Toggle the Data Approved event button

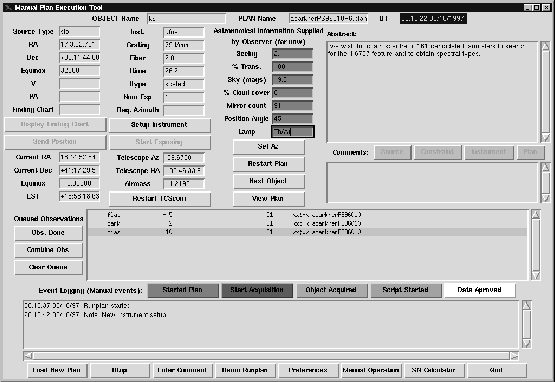pyautogui.click(x=480, y=290)
